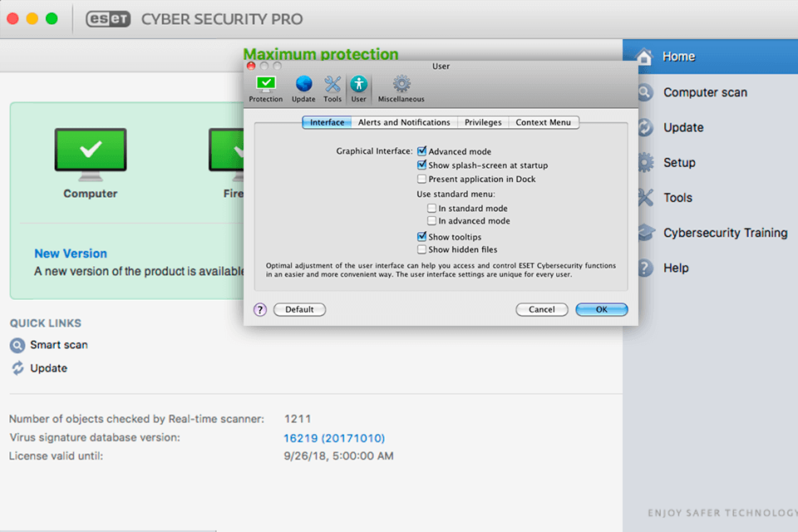Enable Present application in Dock
Screen dimensions: 798x532
tap(422, 179)
